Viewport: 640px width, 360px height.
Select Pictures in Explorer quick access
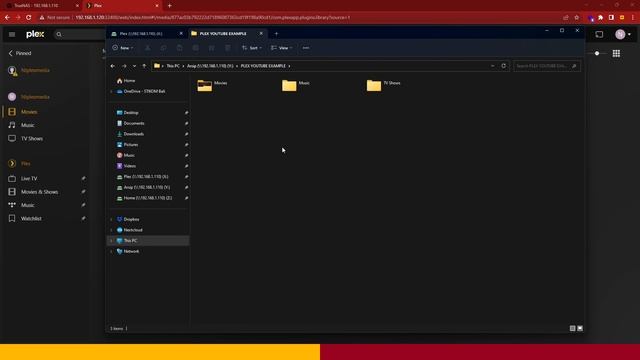point(131,144)
